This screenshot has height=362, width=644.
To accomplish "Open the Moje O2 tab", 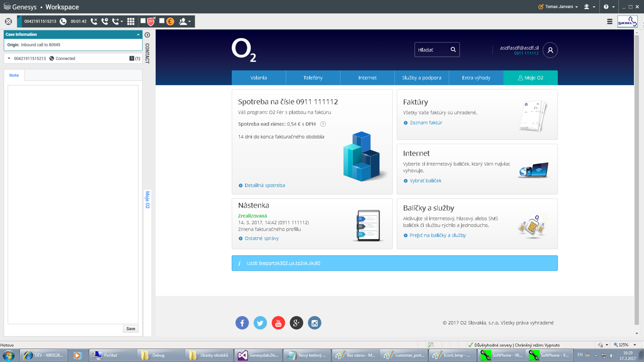I will [x=530, y=78].
